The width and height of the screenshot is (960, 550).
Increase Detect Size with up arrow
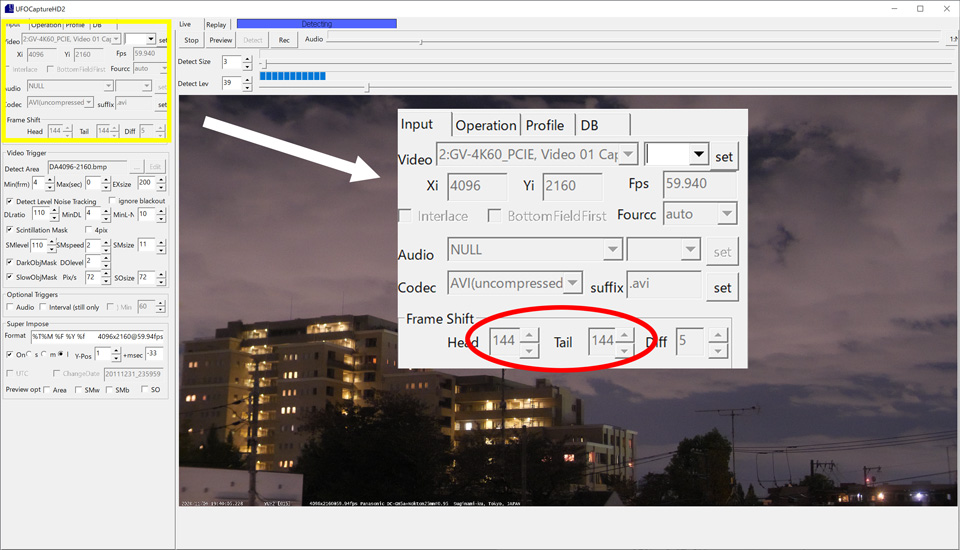coord(247,58)
